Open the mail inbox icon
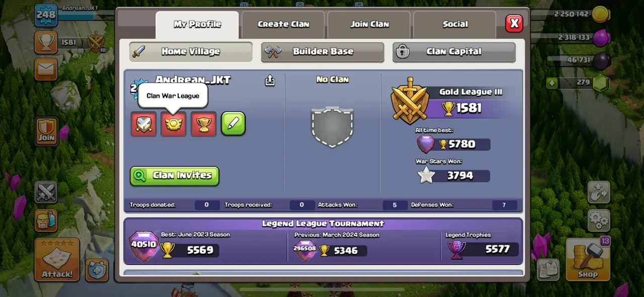 click(x=46, y=69)
